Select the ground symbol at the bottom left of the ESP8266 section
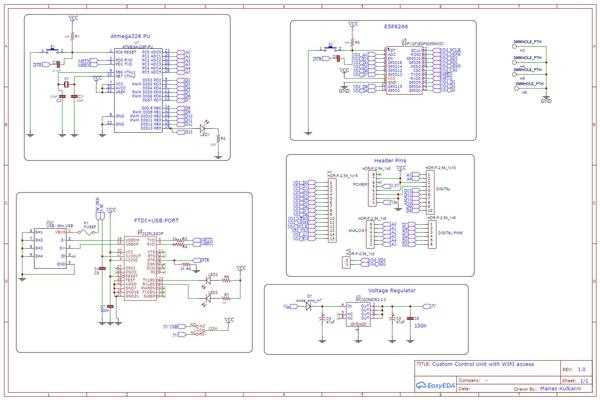600x400 pixels. [308, 133]
